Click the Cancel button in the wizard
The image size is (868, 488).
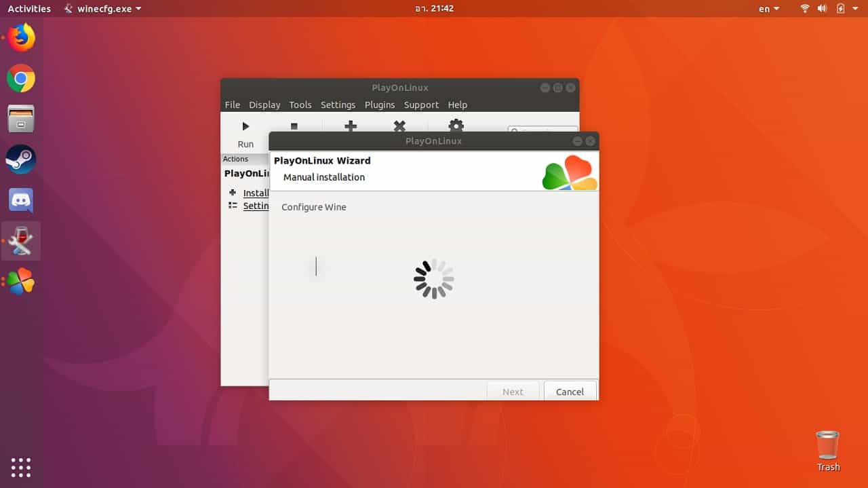[x=570, y=392]
